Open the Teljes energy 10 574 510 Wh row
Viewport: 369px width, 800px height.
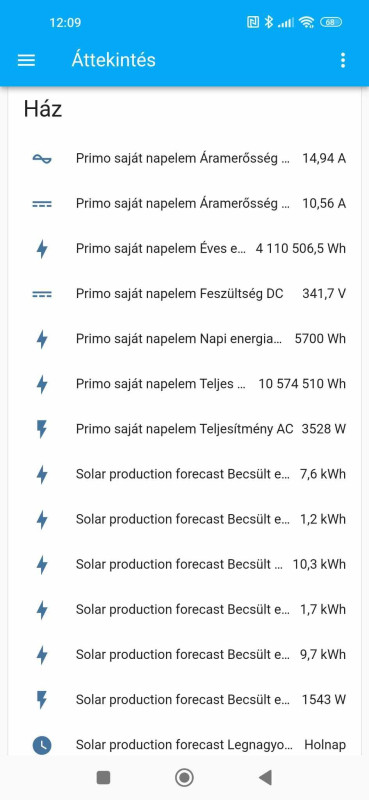[185, 384]
